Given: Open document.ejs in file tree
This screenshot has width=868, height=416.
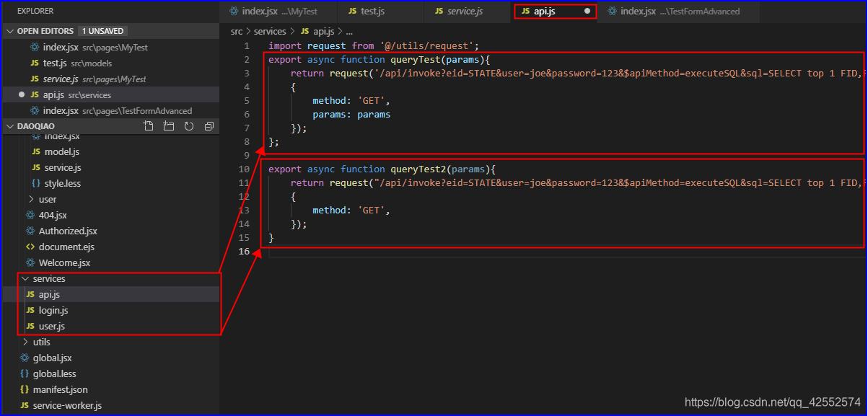Looking at the screenshot, I should point(110,247).
